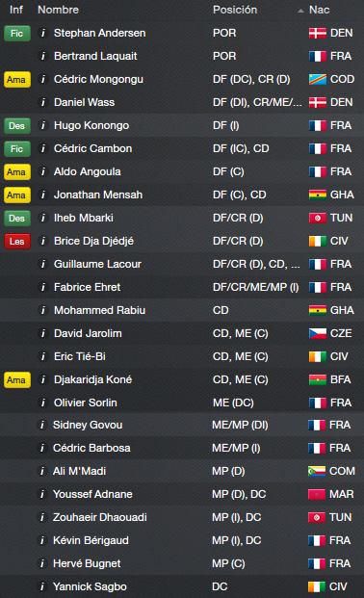Sort by the Posición column header
This screenshot has height=598, width=364.
click(x=235, y=10)
